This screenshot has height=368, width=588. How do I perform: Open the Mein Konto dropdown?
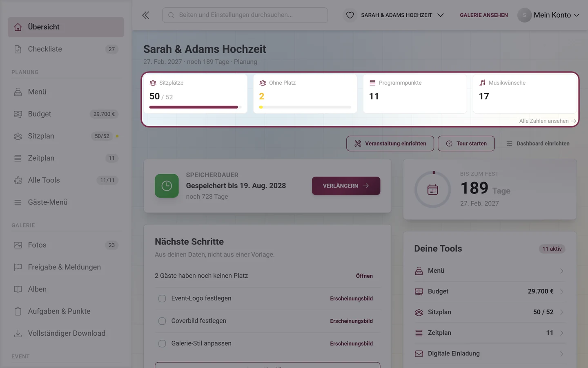548,15
